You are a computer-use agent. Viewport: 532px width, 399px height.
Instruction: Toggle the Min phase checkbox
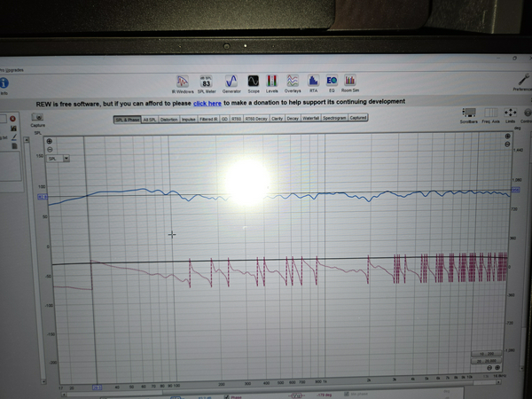[x=347, y=394]
